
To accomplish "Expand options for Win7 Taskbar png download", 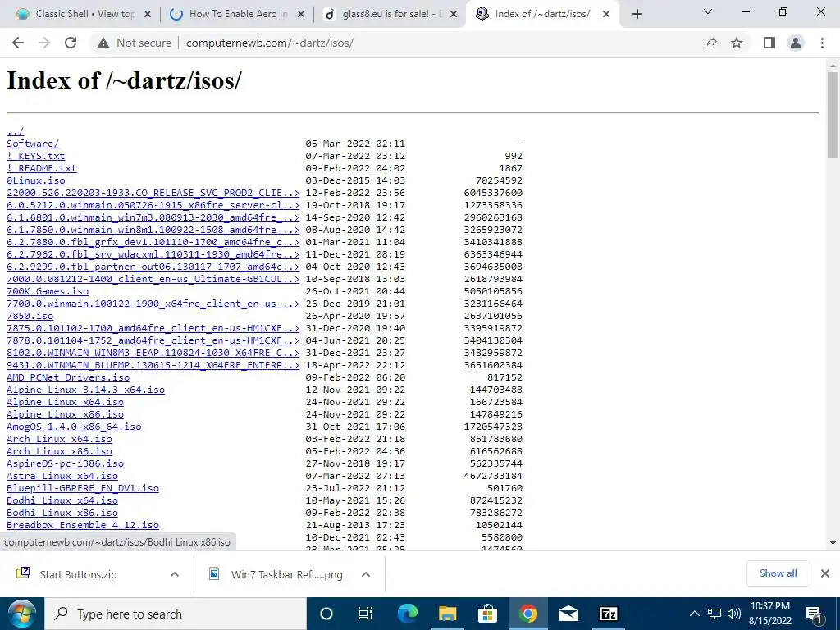I will coord(366,574).
